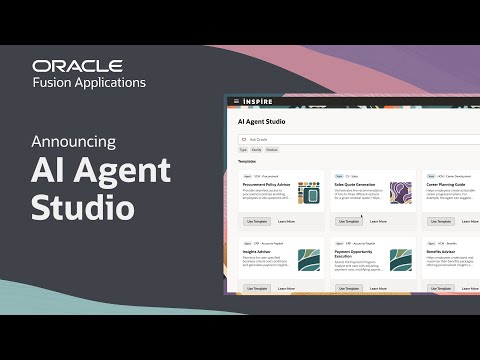Click the HCM - Benefits label
480x360 pixels.
tap(447, 243)
